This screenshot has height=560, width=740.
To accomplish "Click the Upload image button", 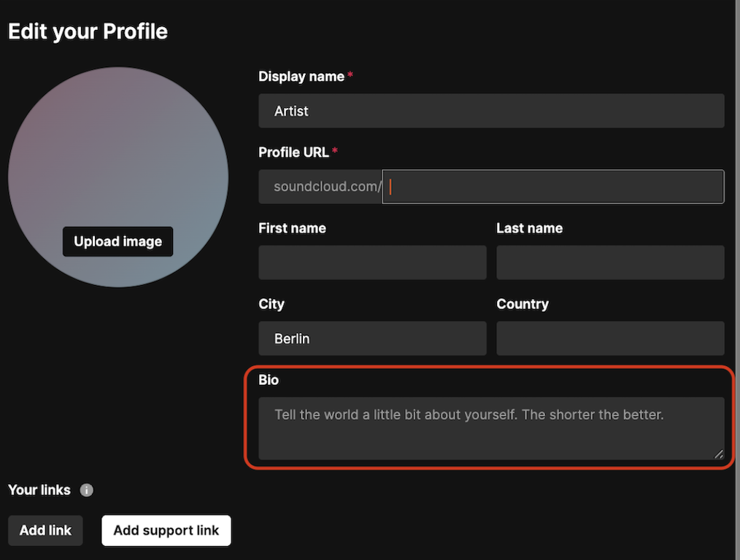I will (117, 241).
